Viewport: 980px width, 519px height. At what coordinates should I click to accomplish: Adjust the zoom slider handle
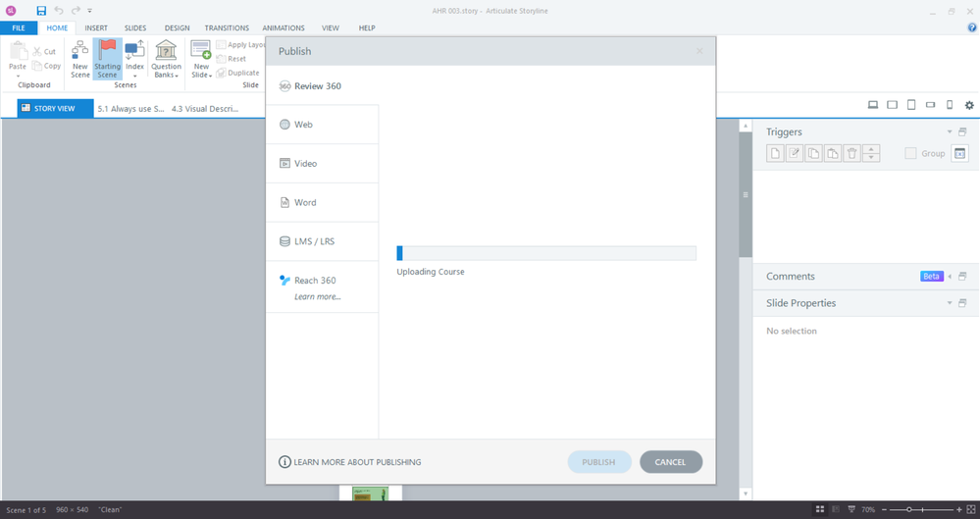909,509
